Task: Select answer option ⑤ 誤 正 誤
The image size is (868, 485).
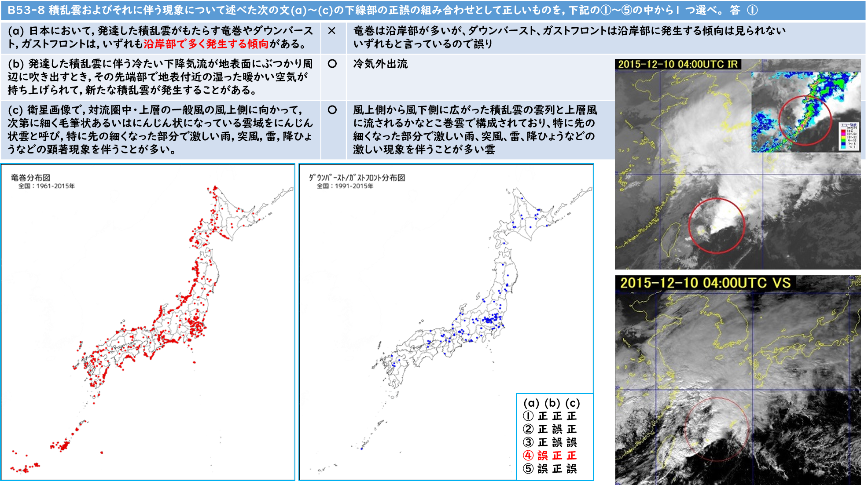Action: [x=550, y=469]
